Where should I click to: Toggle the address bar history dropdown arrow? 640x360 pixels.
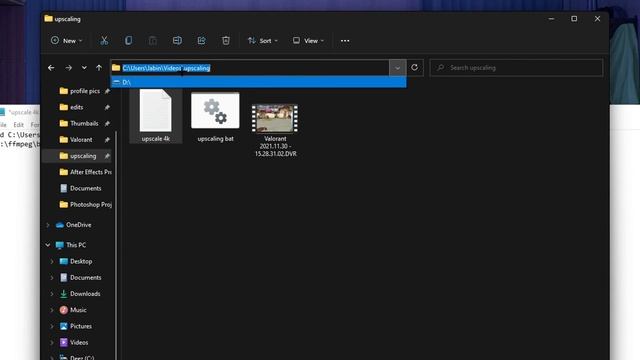[x=398, y=68]
